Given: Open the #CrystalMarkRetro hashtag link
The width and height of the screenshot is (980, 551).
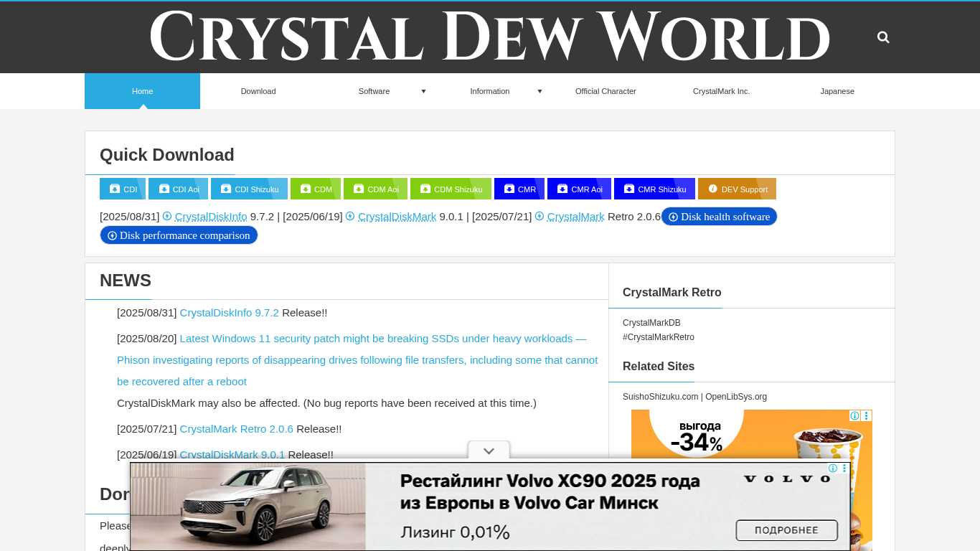Looking at the screenshot, I should pos(659,337).
